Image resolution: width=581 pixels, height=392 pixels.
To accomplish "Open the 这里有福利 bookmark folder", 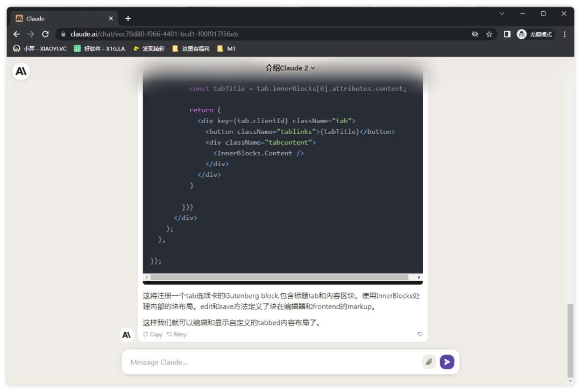I will [190, 49].
